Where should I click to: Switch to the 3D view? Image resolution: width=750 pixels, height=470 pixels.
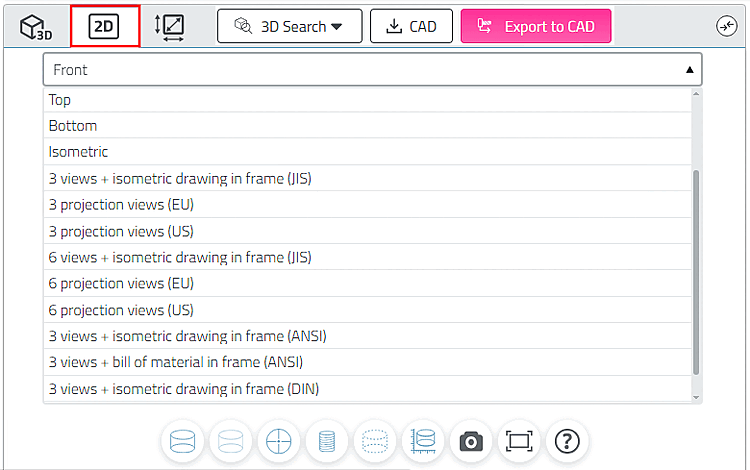36,27
